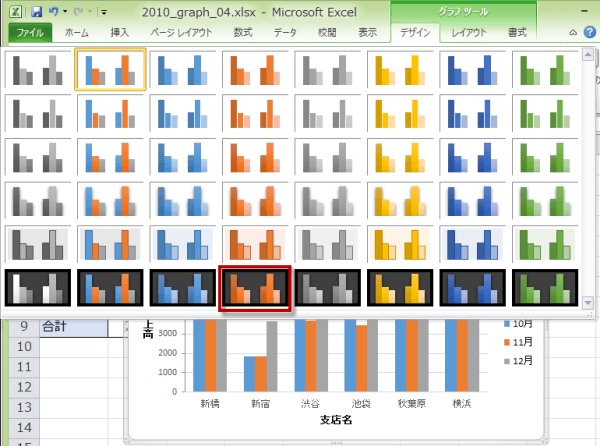Screen dimensions: 600x446
Task: Open the 数式 ribbon tab
Action: [242, 33]
